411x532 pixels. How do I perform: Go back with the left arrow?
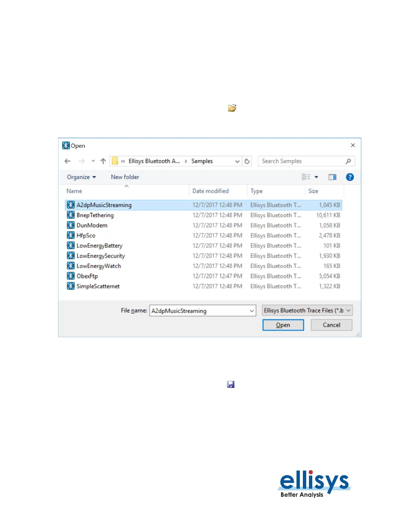[x=67, y=161]
